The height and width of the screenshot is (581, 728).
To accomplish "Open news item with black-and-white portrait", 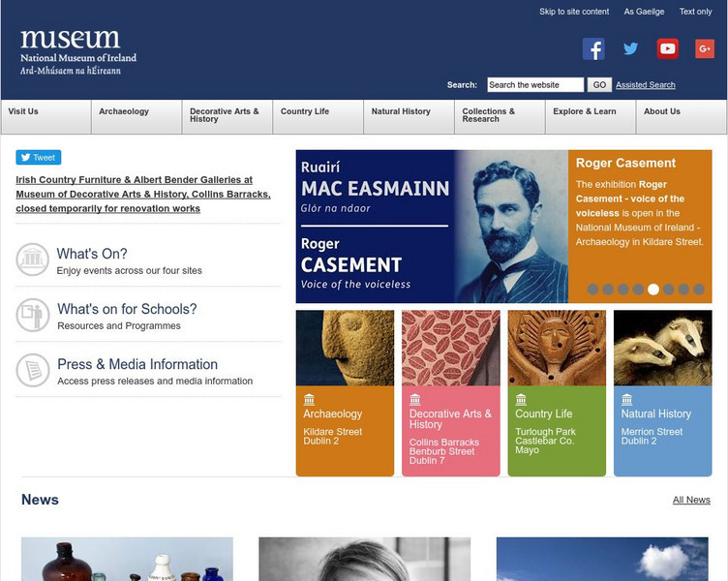I will coord(364,559).
